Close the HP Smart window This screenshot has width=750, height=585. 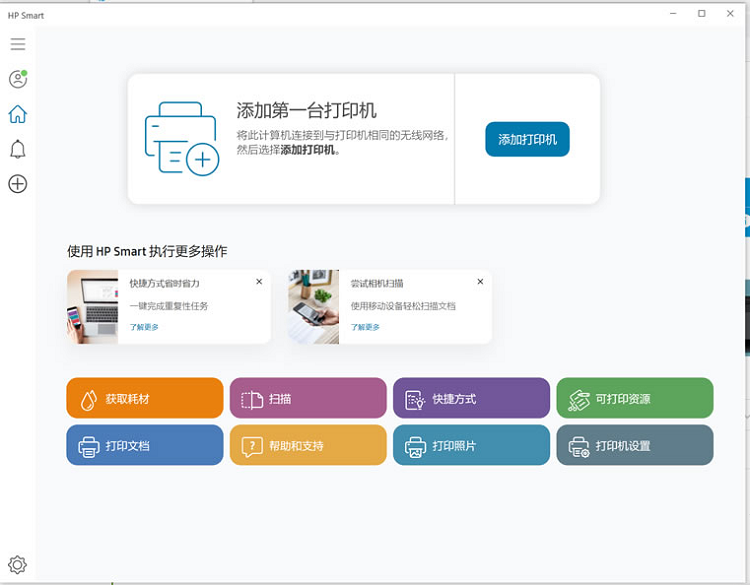(x=730, y=13)
